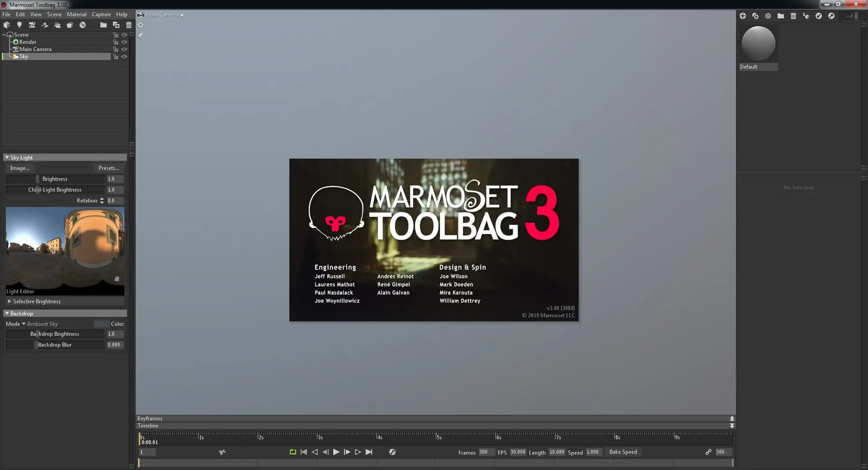Click the backdrop Color swatch
The height and width of the screenshot is (470, 868).
tap(102, 324)
